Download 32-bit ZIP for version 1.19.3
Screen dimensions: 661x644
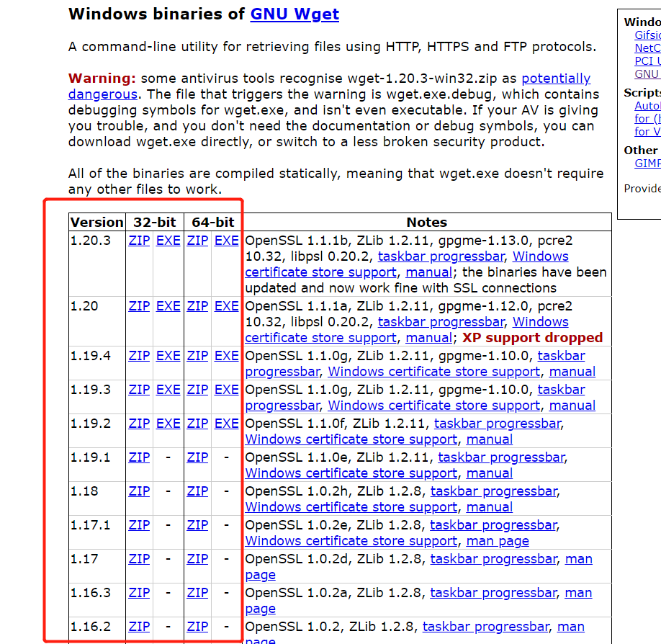tap(139, 389)
